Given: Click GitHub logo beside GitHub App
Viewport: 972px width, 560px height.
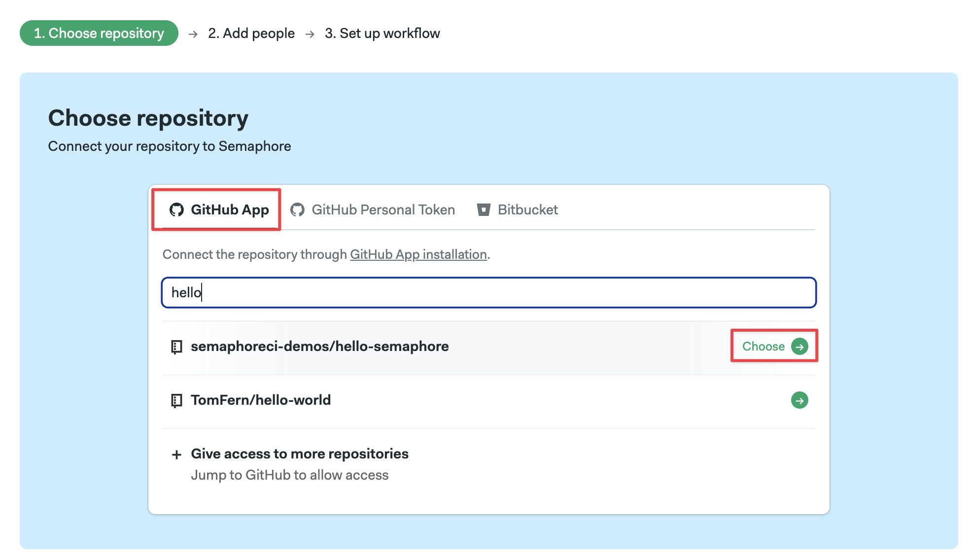Looking at the screenshot, I should point(176,210).
